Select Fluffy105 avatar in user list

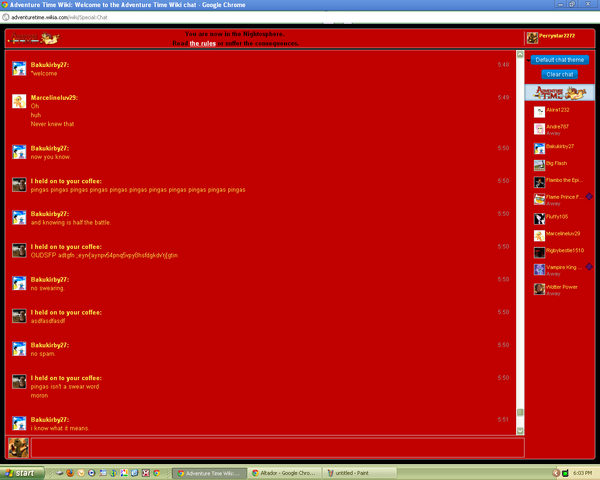click(539, 219)
